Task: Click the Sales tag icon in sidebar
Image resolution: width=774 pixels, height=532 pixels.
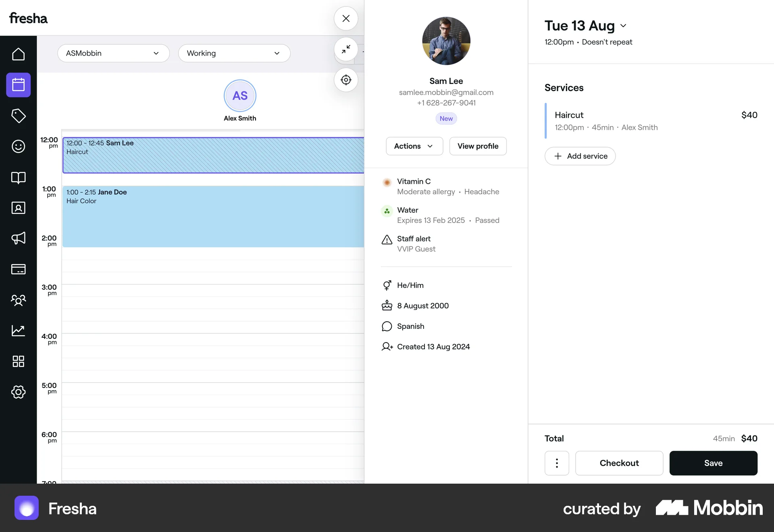Action: click(18, 116)
